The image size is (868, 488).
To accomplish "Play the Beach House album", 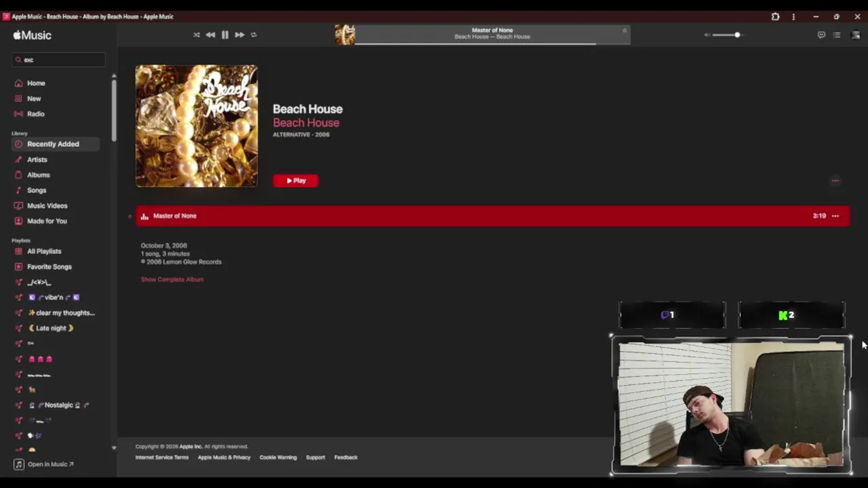I will coord(295,180).
